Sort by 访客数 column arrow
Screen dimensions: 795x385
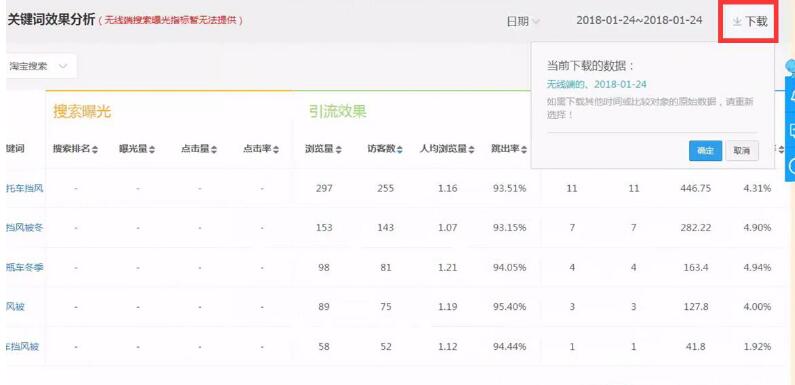(400, 150)
